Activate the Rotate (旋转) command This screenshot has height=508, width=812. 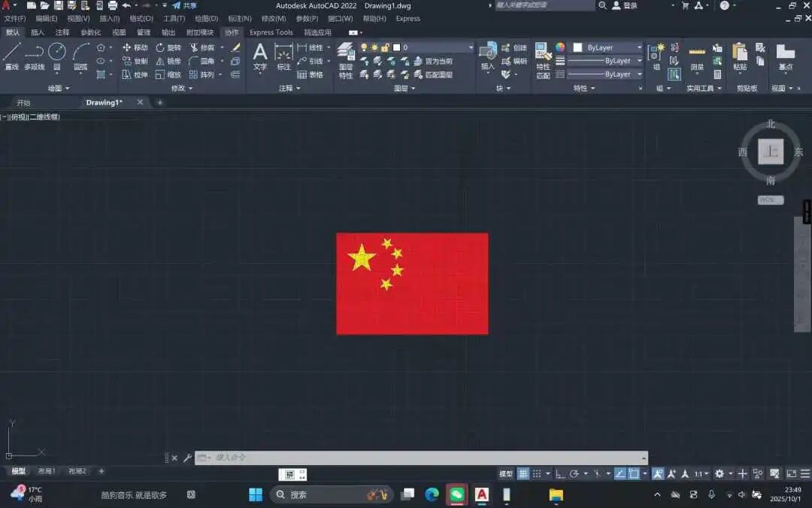[x=171, y=47]
